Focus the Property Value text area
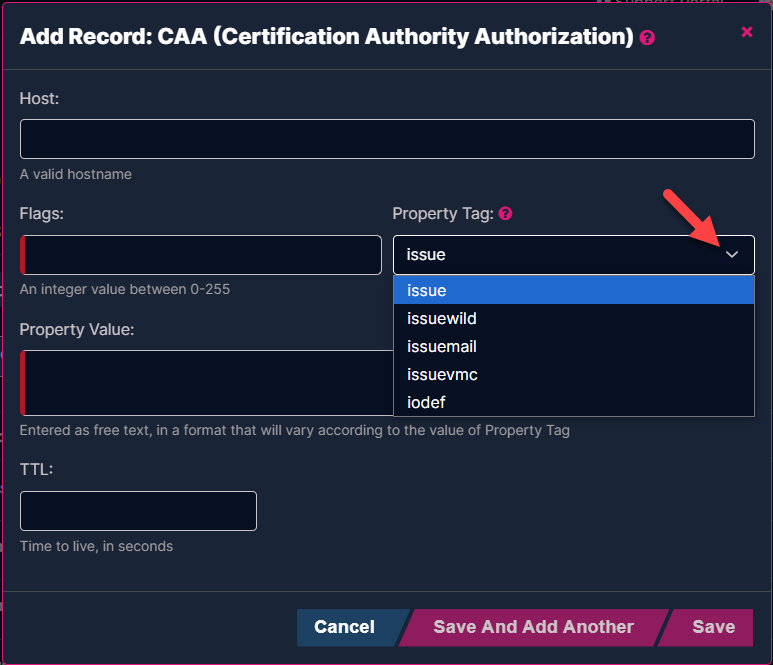This screenshot has width=773, height=665. click(x=207, y=383)
